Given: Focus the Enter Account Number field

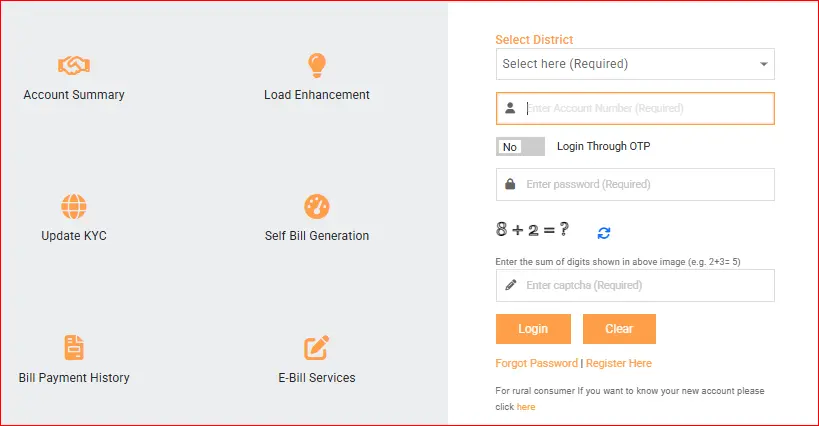Looking at the screenshot, I should click(x=635, y=109).
